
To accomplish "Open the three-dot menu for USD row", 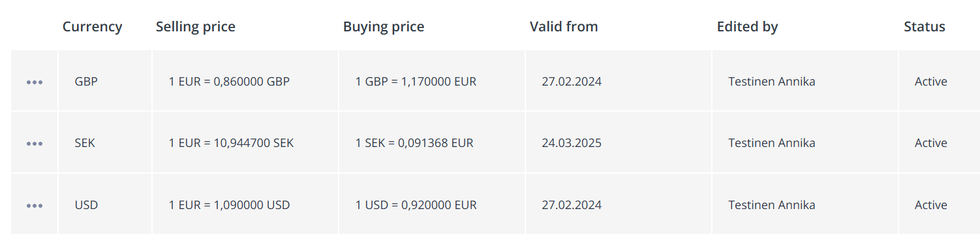I will tap(35, 206).
